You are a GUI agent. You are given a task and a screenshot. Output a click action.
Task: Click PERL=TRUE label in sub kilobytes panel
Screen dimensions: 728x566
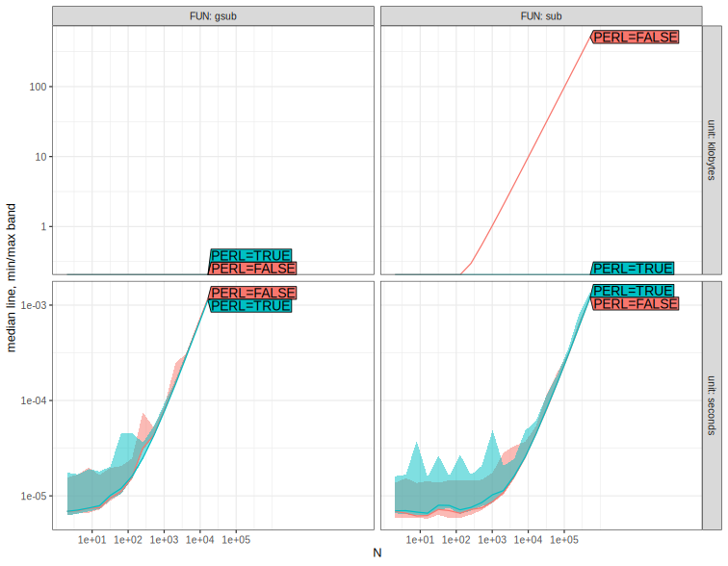pos(633,269)
